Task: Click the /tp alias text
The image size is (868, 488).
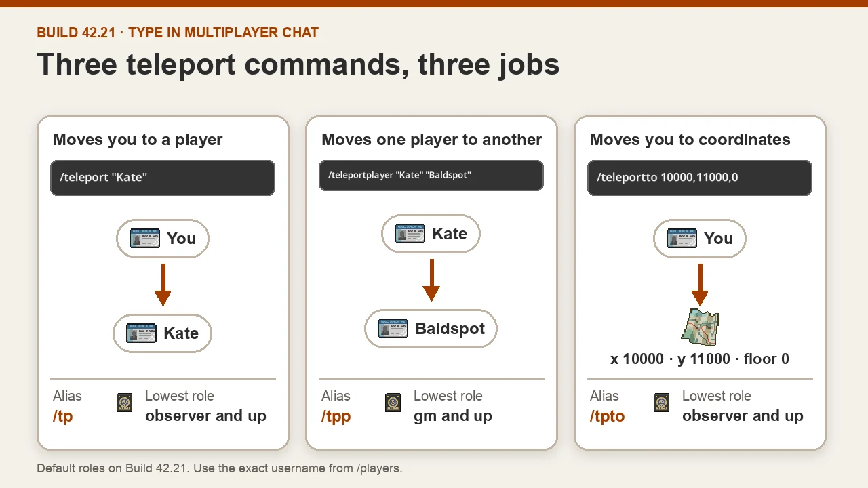Action: pyautogui.click(x=62, y=416)
